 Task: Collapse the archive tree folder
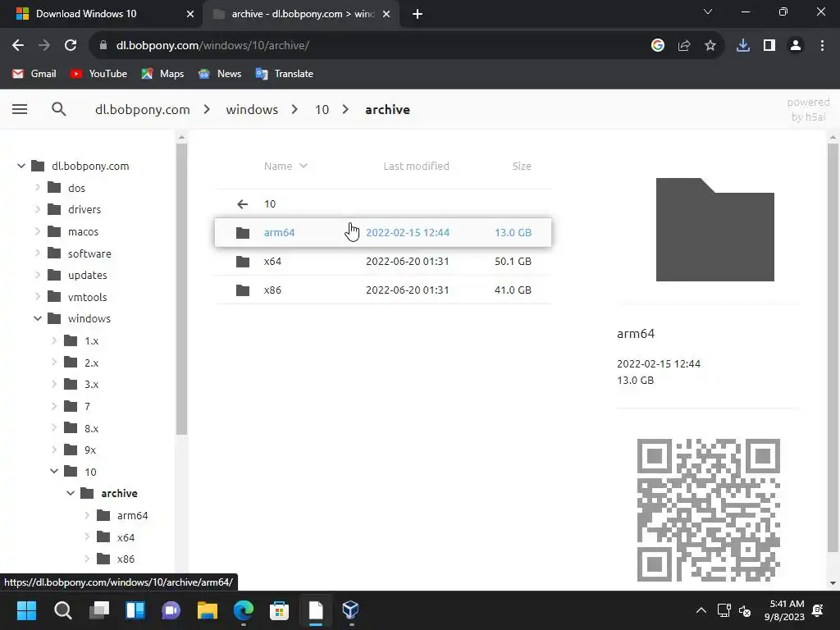click(x=71, y=493)
